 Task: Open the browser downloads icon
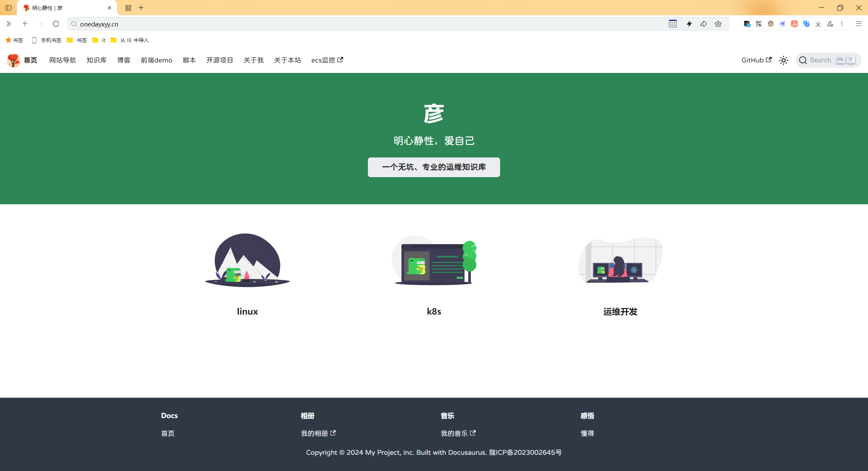click(x=818, y=24)
